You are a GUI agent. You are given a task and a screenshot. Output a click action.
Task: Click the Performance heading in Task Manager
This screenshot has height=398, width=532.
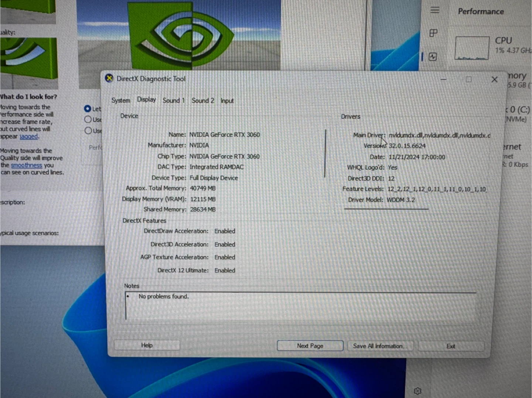click(x=481, y=11)
